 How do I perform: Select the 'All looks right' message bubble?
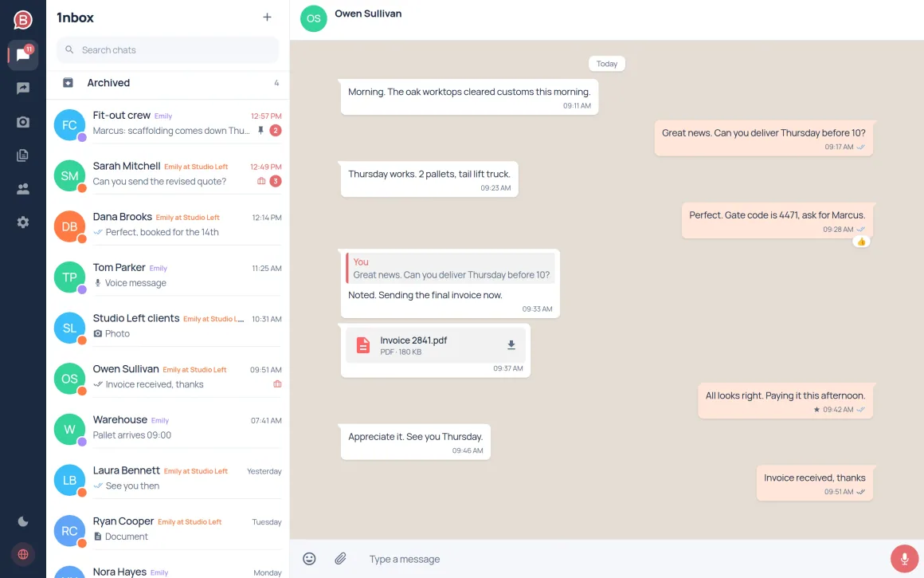click(785, 401)
